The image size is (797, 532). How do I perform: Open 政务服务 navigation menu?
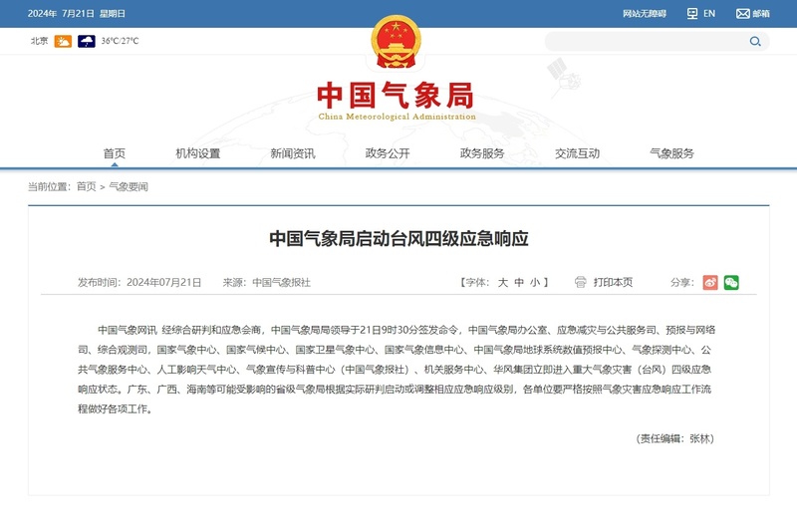pyautogui.click(x=482, y=153)
